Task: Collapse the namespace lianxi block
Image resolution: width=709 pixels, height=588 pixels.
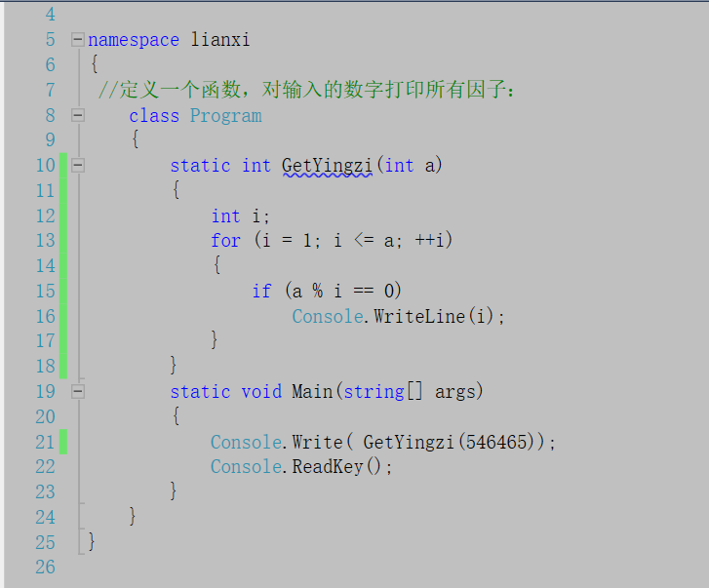Action: [78, 40]
